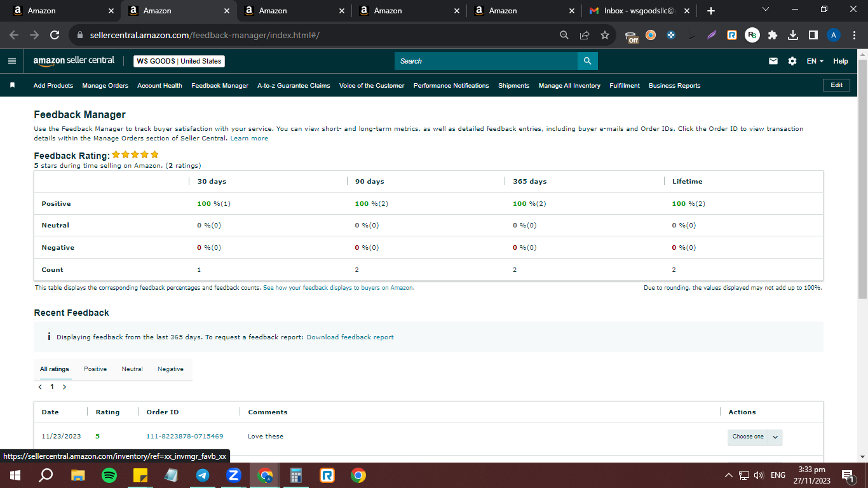Image resolution: width=868 pixels, height=488 pixels.
Task: Open Business Reports in the navigation bar
Action: tap(674, 85)
